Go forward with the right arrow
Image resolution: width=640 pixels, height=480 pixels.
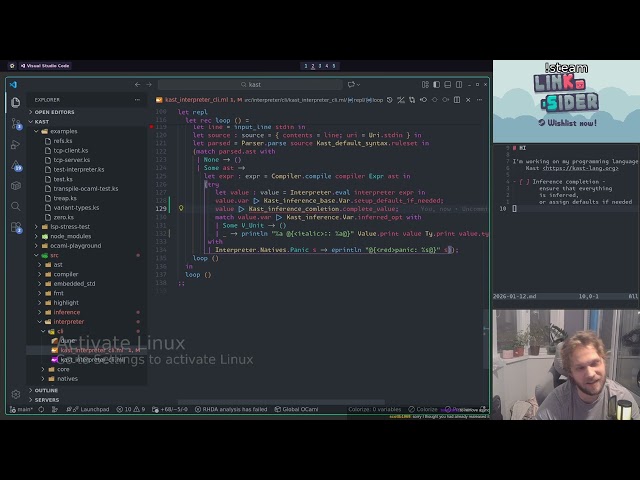tap(149, 84)
